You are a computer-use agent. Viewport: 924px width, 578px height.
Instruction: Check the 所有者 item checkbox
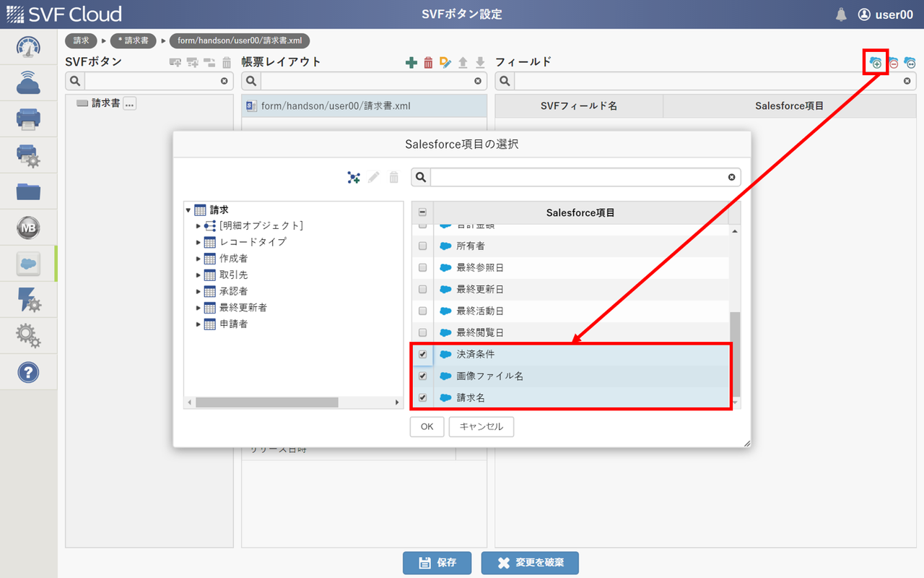(x=422, y=246)
